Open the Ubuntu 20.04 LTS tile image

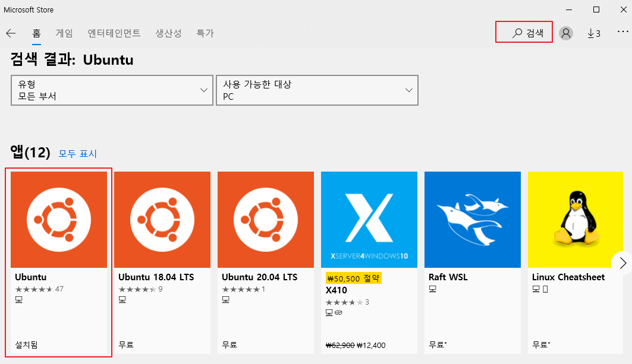coord(266,220)
